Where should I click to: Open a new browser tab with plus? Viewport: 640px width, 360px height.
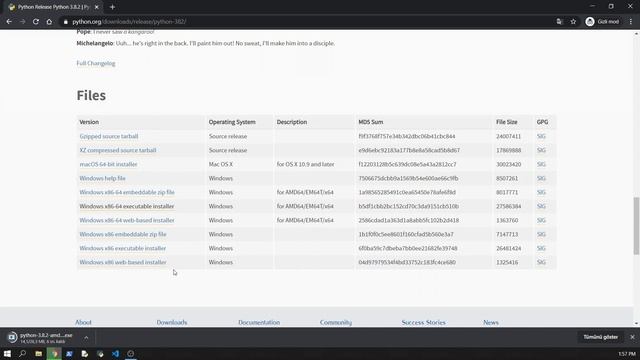pos(112,7)
